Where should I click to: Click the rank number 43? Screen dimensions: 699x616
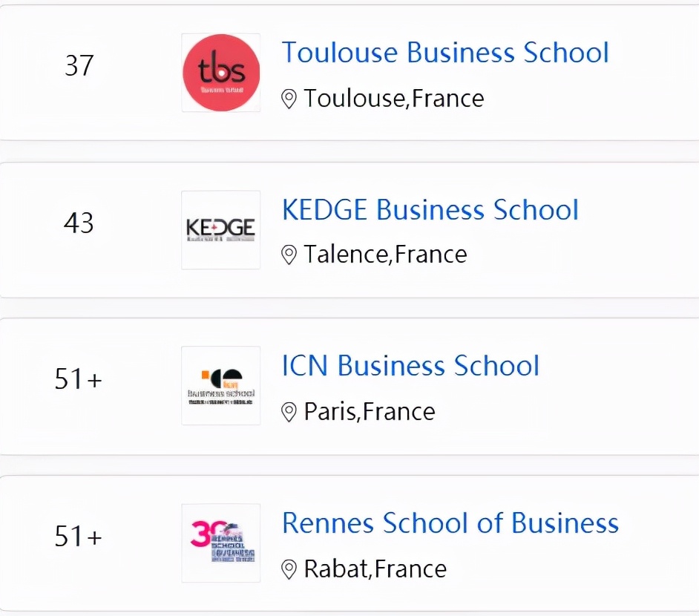pos(79,223)
